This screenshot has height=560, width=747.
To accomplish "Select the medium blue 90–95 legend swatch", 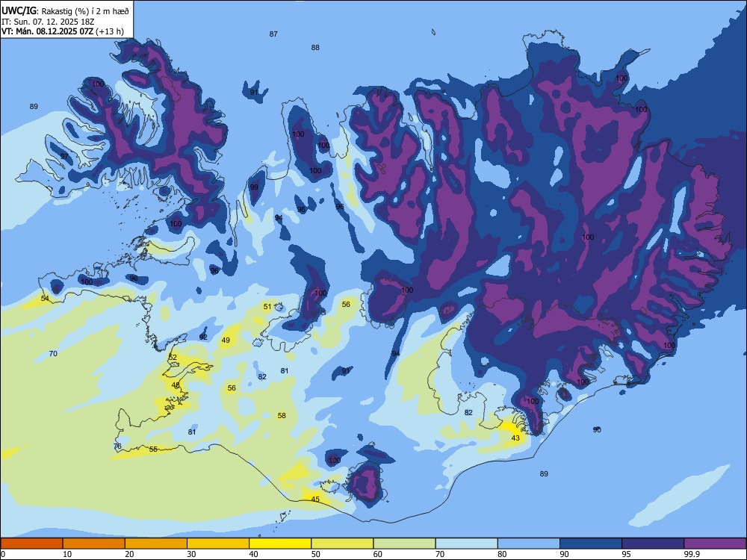I will (x=591, y=544).
